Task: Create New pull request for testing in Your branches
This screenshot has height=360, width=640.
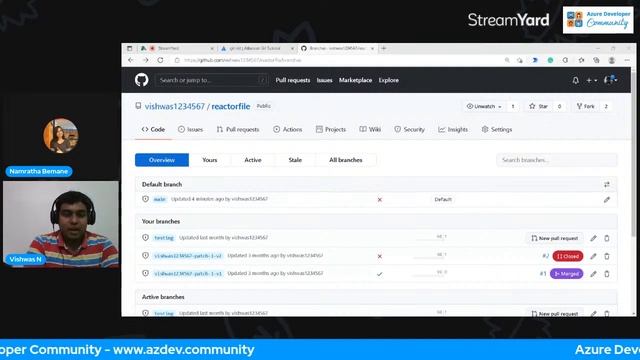Action: [x=554, y=238]
